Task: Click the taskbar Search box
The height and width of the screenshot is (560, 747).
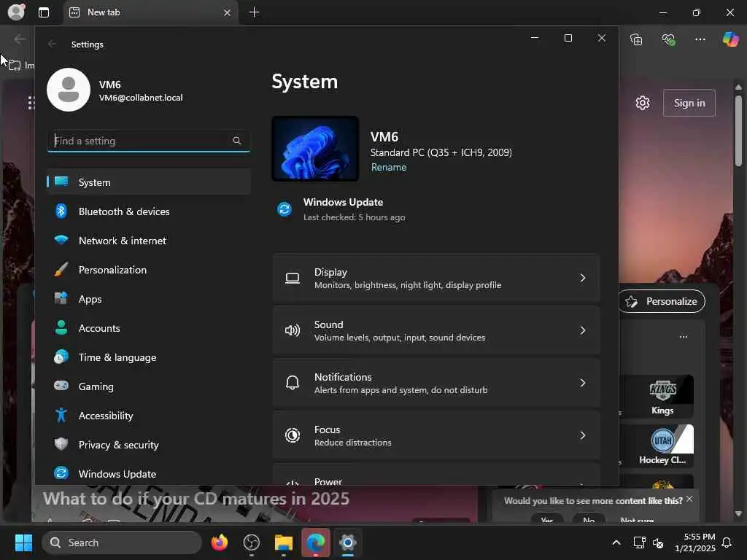Action: tap(122, 542)
